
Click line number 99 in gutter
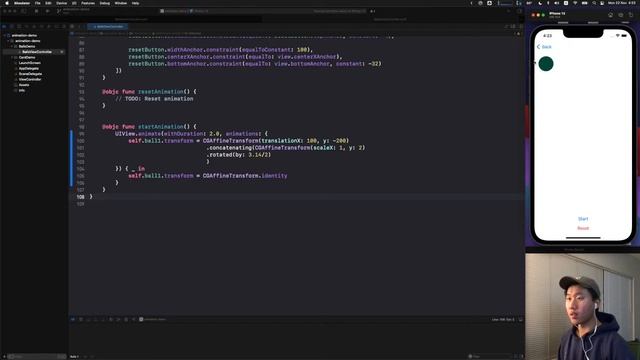coord(81,133)
